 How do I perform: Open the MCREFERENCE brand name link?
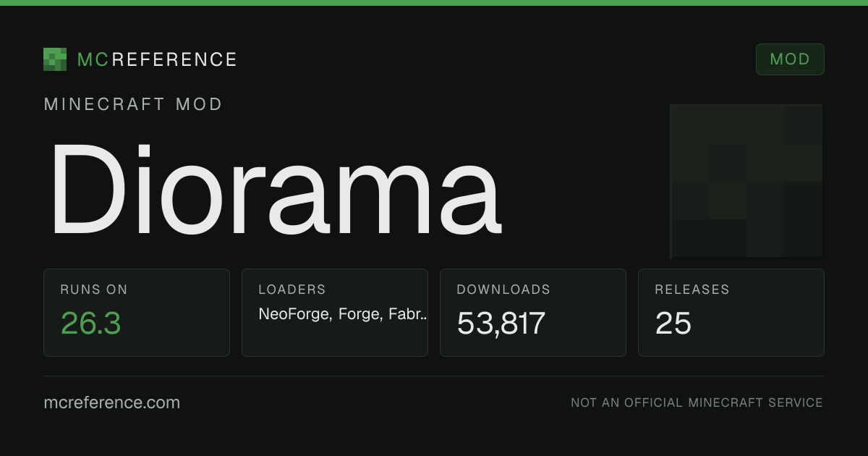157,59
